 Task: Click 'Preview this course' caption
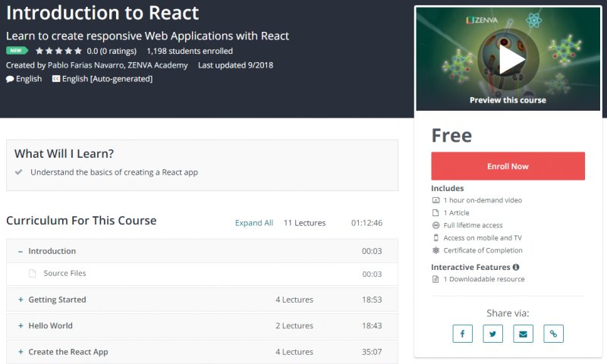[x=508, y=100]
